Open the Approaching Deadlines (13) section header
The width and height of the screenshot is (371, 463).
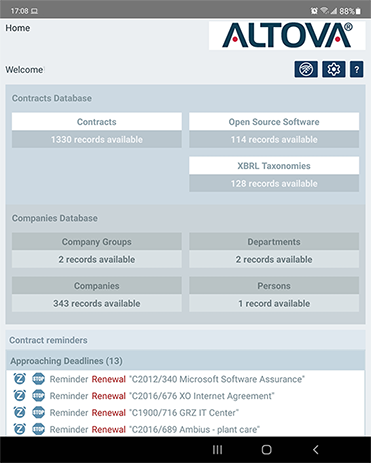coord(185,361)
